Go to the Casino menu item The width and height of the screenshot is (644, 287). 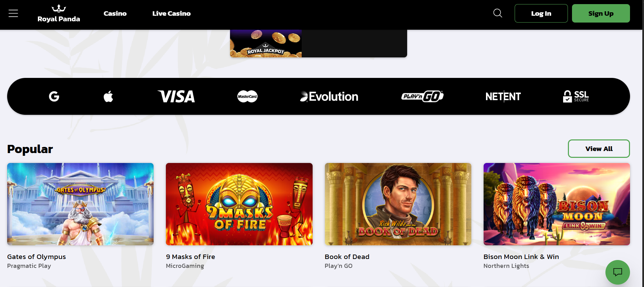click(x=115, y=13)
